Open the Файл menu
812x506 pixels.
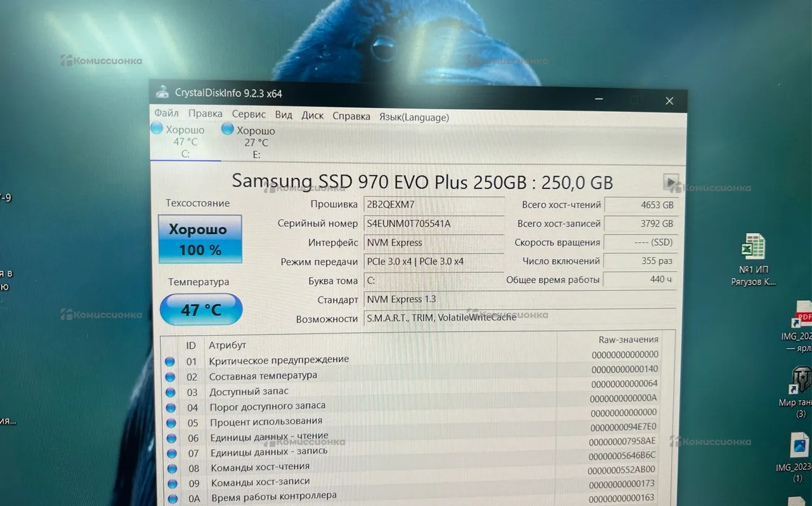[166, 113]
